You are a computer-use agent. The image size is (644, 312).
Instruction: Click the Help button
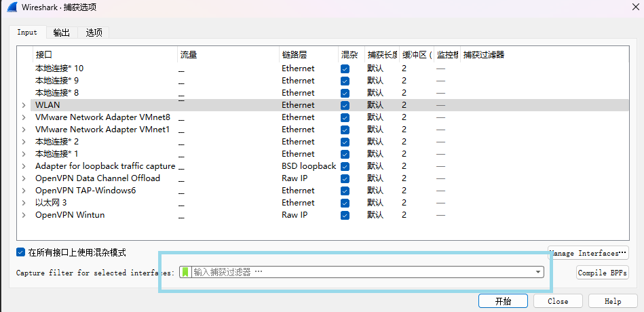[x=612, y=301]
